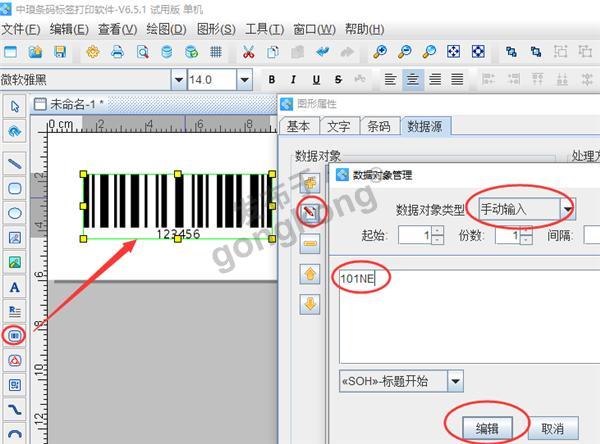
Task: Click the Copy icon
Action: [273, 51]
